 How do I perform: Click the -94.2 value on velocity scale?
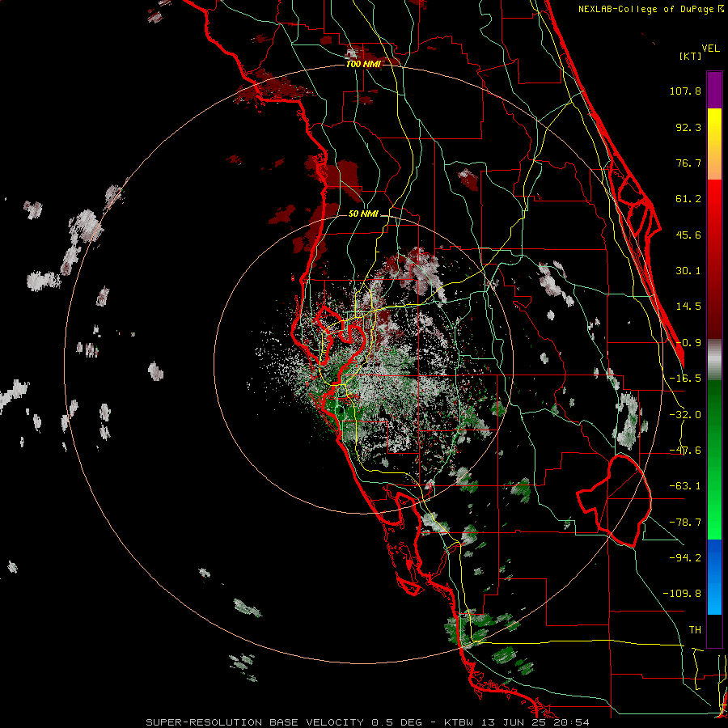[x=685, y=557]
